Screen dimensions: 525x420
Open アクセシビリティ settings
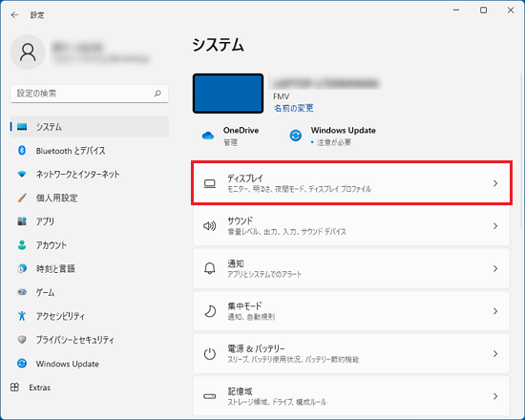point(90,316)
